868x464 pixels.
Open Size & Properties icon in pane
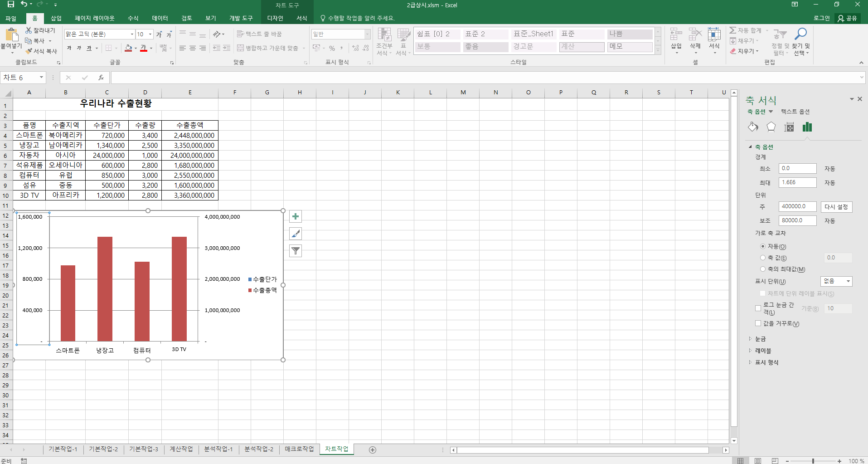point(789,127)
